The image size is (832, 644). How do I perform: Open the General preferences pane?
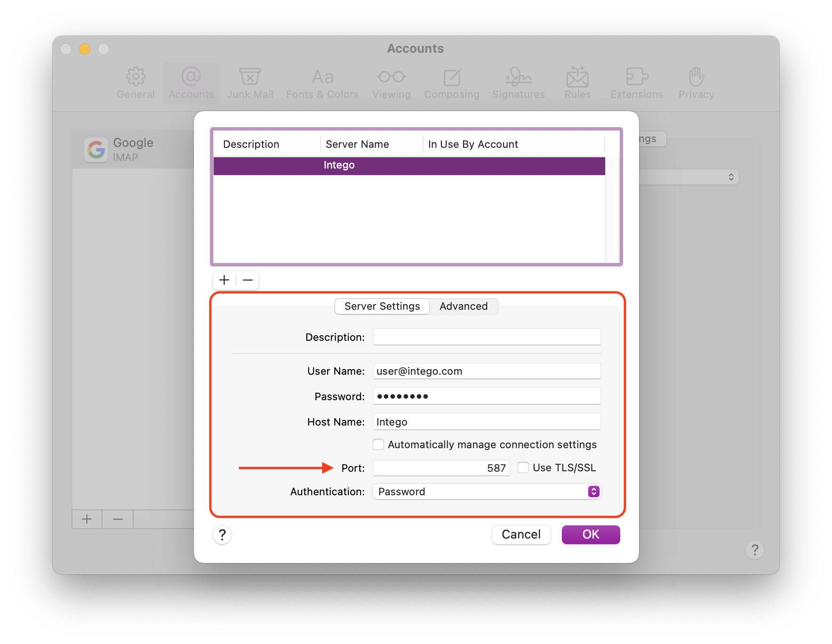(x=136, y=83)
